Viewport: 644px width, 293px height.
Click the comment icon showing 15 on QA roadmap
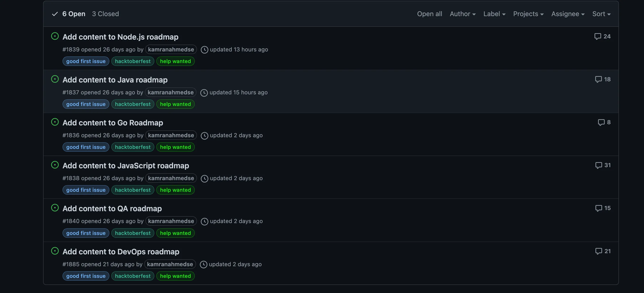[599, 208]
